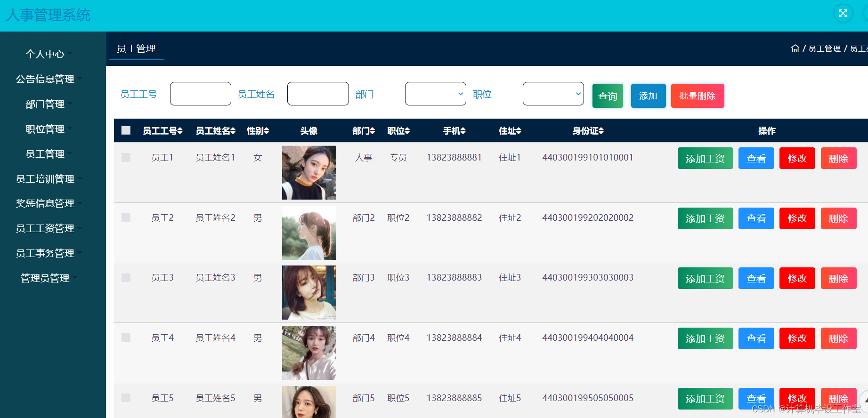
Task: Click phone number 13823888883
Action: pos(454,277)
